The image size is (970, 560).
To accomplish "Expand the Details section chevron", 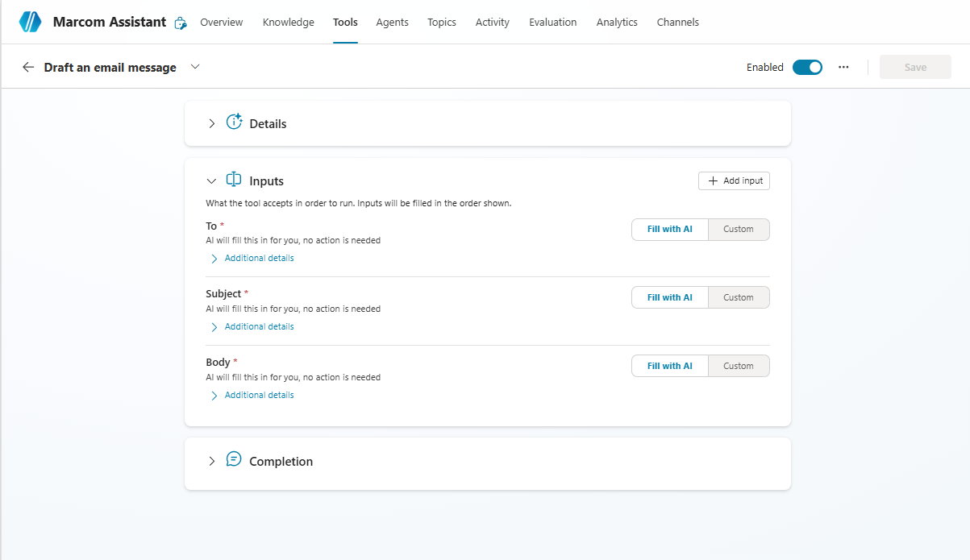I will click(x=212, y=123).
